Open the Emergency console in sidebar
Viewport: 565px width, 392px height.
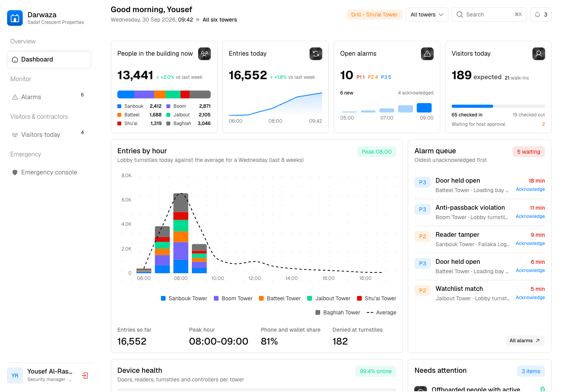click(49, 172)
